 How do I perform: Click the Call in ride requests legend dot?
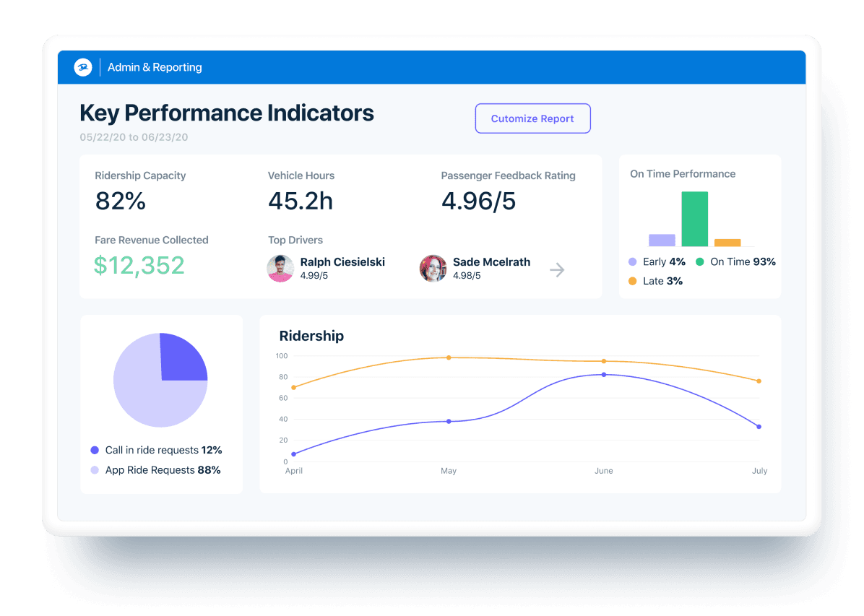pos(94,450)
